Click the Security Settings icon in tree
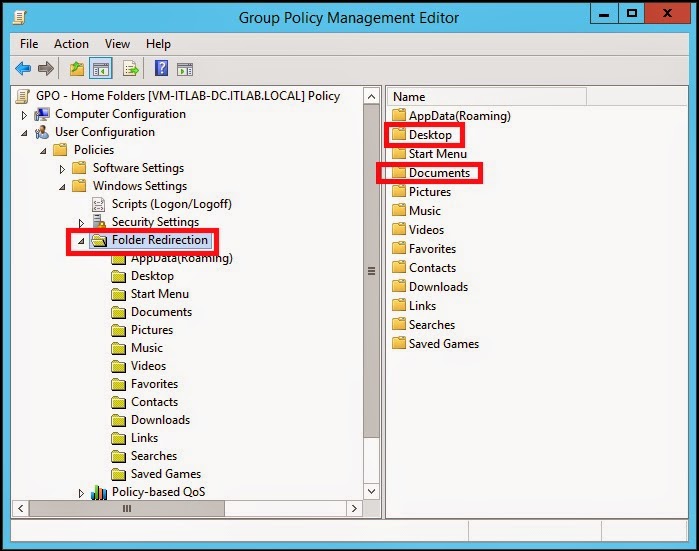 coord(99,222)
